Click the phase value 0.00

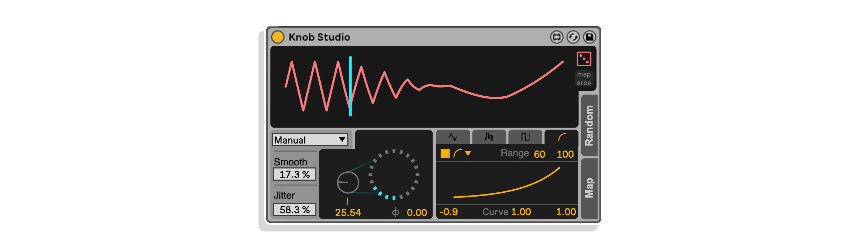pos(417,213)
